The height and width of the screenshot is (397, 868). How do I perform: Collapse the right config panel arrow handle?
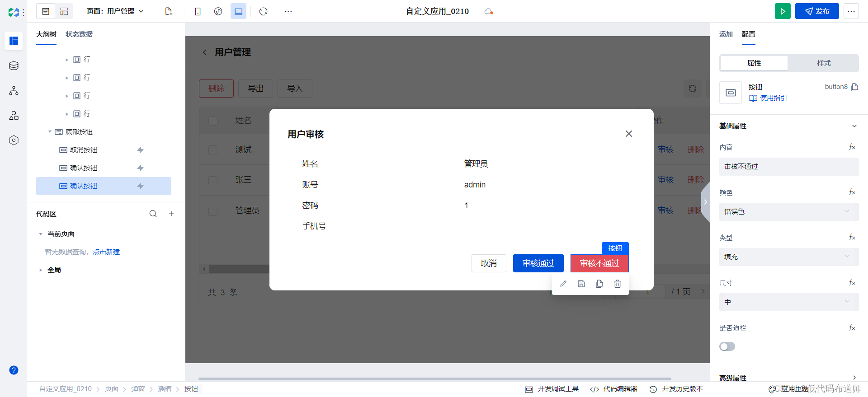(x=706, y=202)
